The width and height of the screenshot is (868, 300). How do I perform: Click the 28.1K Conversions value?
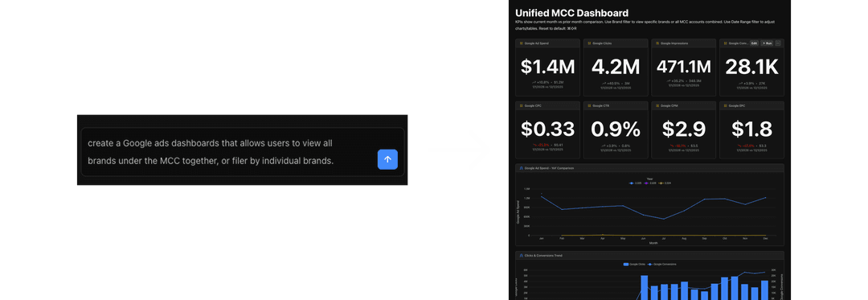point(751,67)
